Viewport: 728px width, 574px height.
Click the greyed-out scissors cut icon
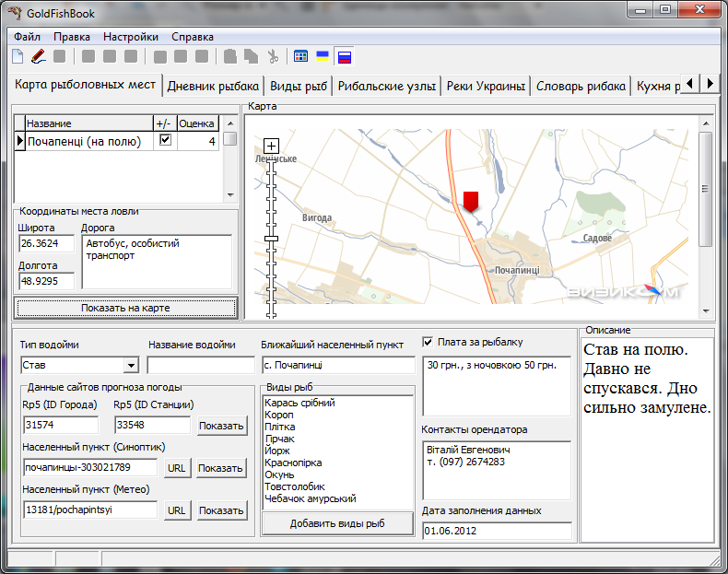[273, 56]
